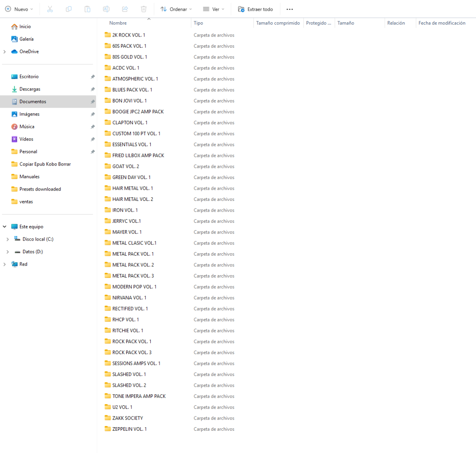The width and height of the screenshot is (476, 453).
Task: Open the Ordenar sort dropdown
Action: 176,9
